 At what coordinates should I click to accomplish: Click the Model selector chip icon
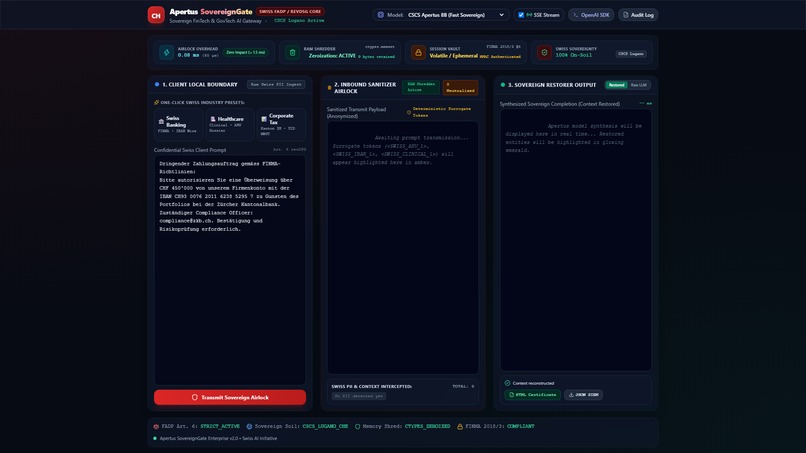[x=380, y=15]
